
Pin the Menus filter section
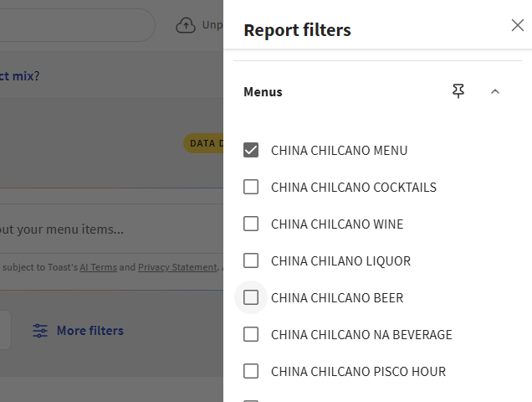point(458,91)
